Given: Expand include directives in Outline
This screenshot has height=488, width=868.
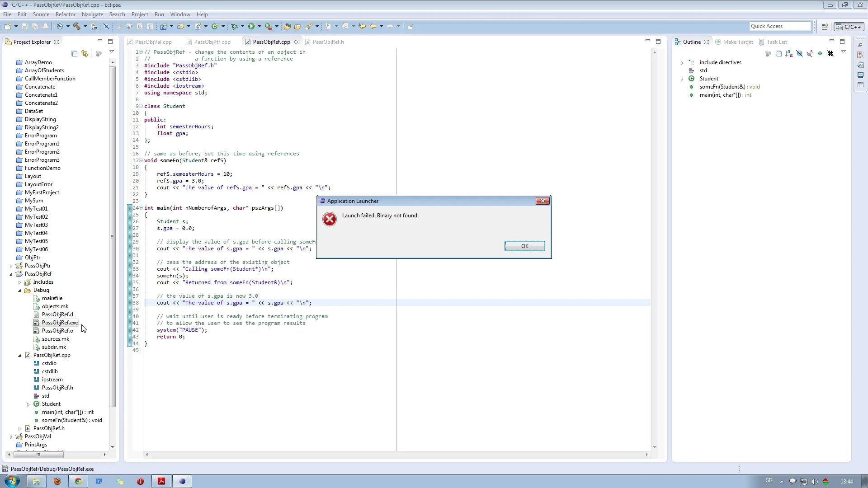Looking at the screenshot, I should point(682,62).
